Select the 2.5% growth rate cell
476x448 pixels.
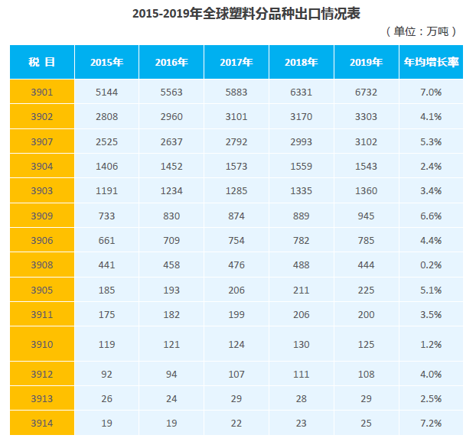pos(431,398)
